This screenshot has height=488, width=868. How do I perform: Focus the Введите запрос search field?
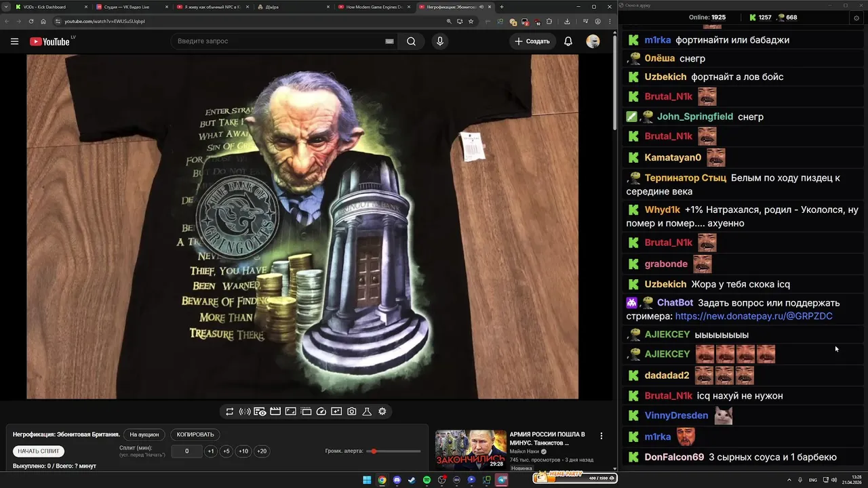coord(278,41)
